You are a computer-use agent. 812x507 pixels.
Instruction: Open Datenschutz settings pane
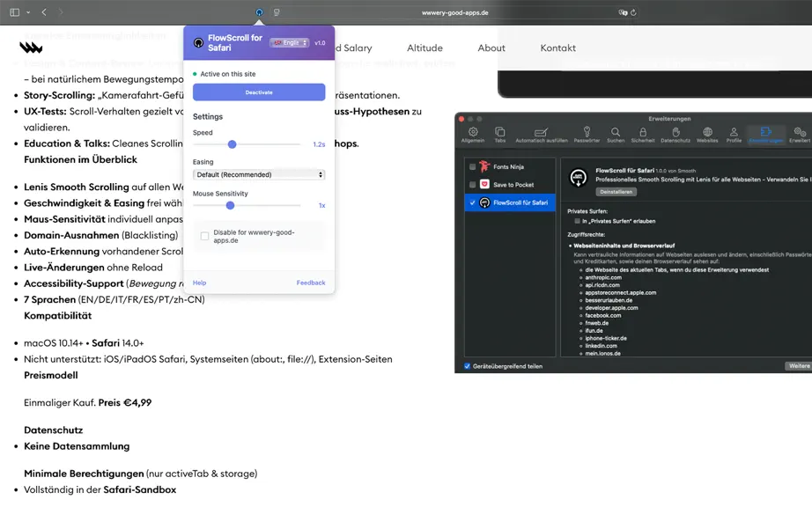[x=675, y=135]
